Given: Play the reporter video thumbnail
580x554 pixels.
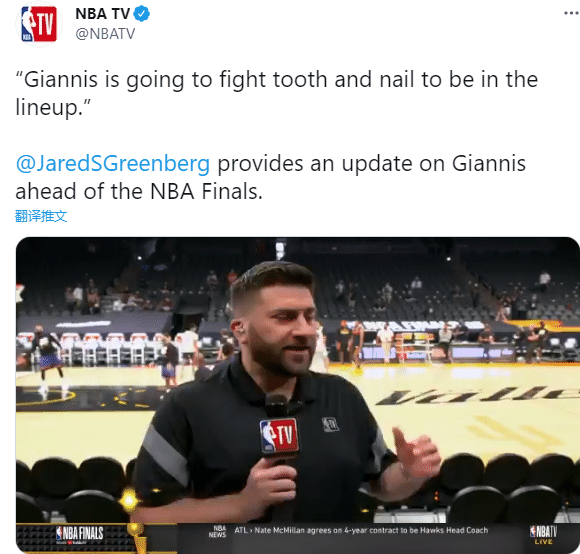Looking at the screenshot, I should click(297, 395).
